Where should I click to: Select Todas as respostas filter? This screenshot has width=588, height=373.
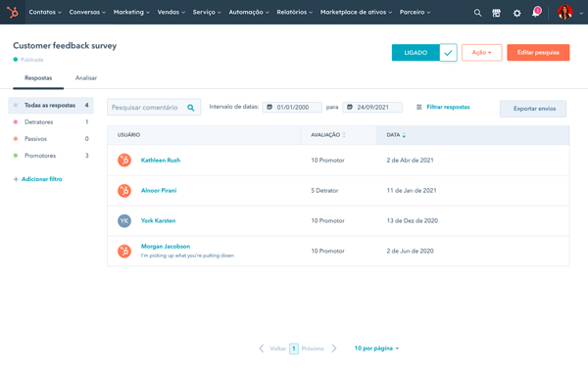click(x=51, y=105)
